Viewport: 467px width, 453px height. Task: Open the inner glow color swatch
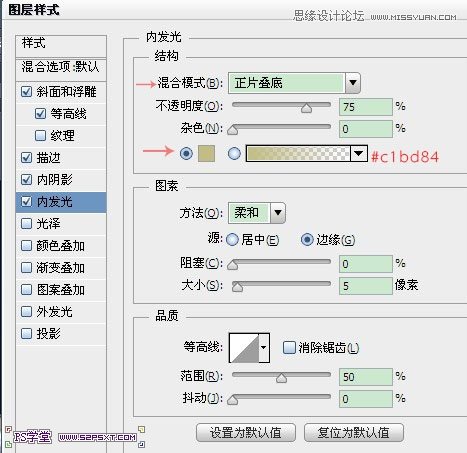tap(206, 154)
